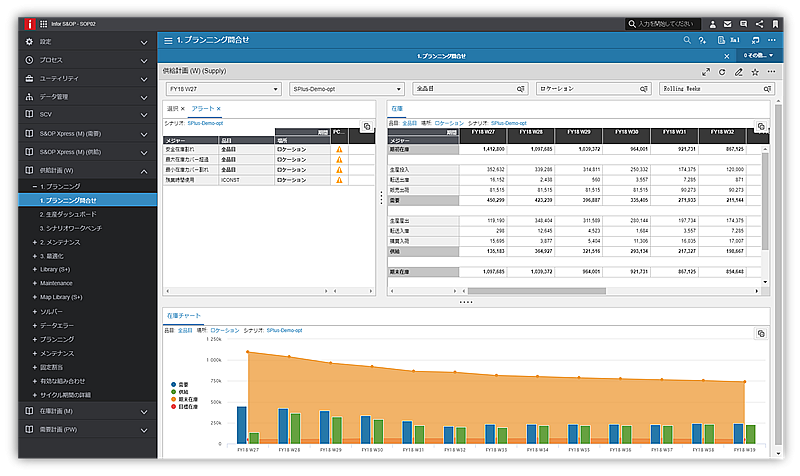The width and height of the screenshot is (800, 476).
Task: Close the アラート tab with its x
Action: (218, 109)
